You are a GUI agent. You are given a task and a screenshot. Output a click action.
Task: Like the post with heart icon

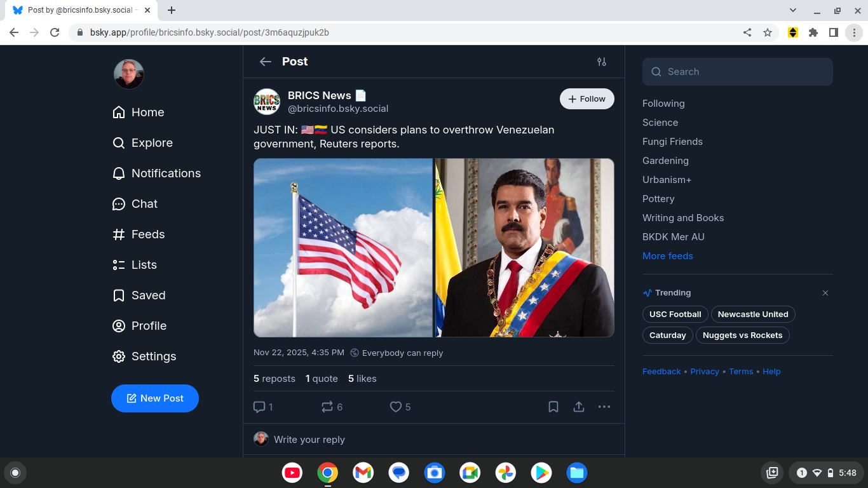coord(396,407)
